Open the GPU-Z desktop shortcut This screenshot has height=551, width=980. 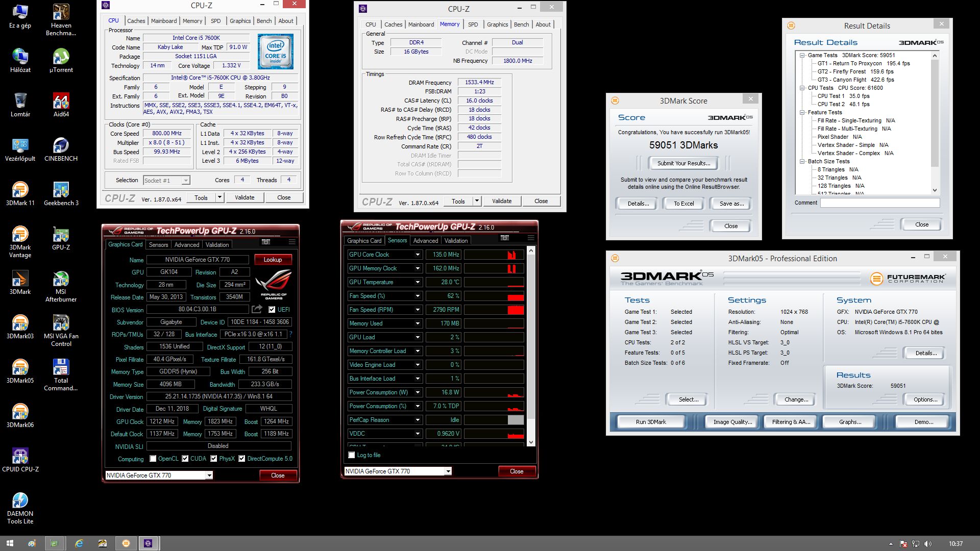coord(61,238)
